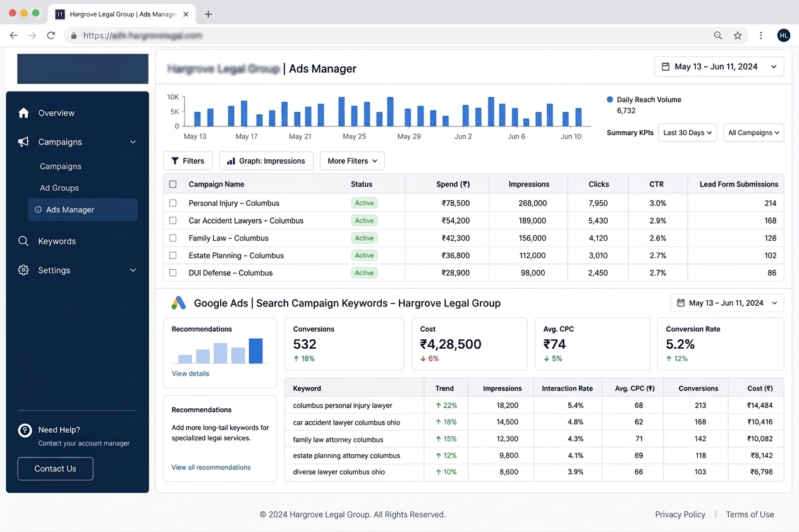Click the HL profile avatar
Screen dimensions: 799x532
(x=784, y=36)
